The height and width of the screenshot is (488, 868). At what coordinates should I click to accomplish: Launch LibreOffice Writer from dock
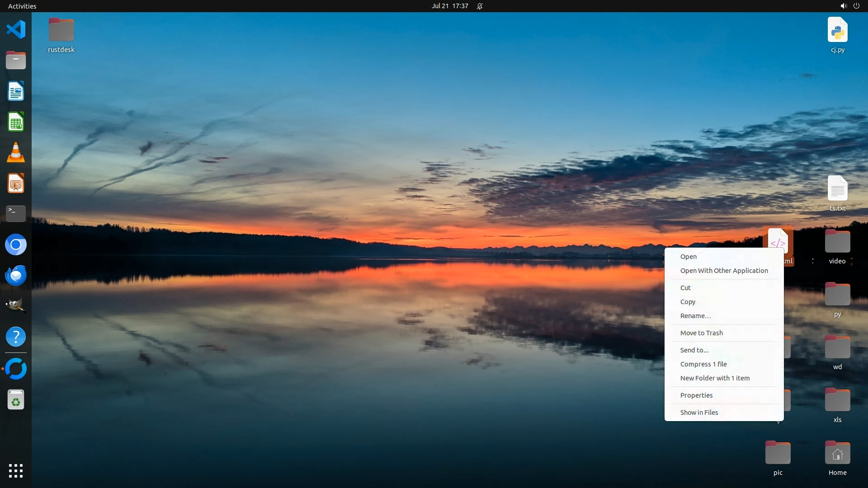tap(16, 91)
